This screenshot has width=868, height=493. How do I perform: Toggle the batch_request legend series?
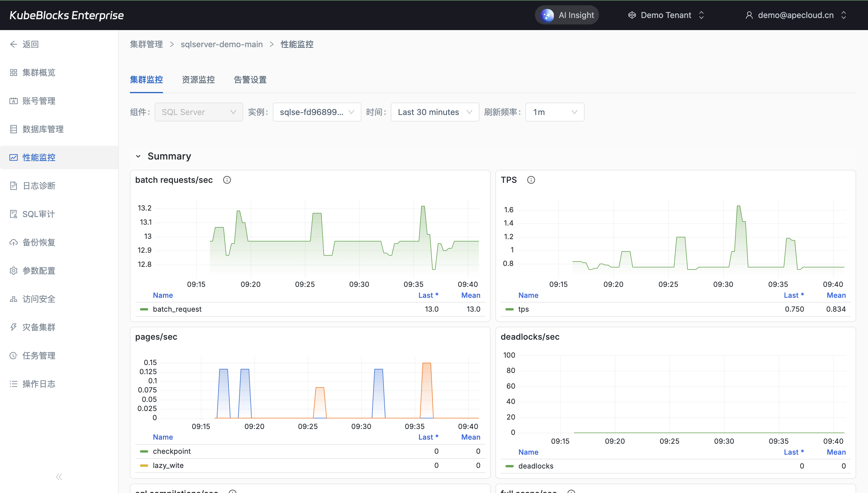point(177,309)
